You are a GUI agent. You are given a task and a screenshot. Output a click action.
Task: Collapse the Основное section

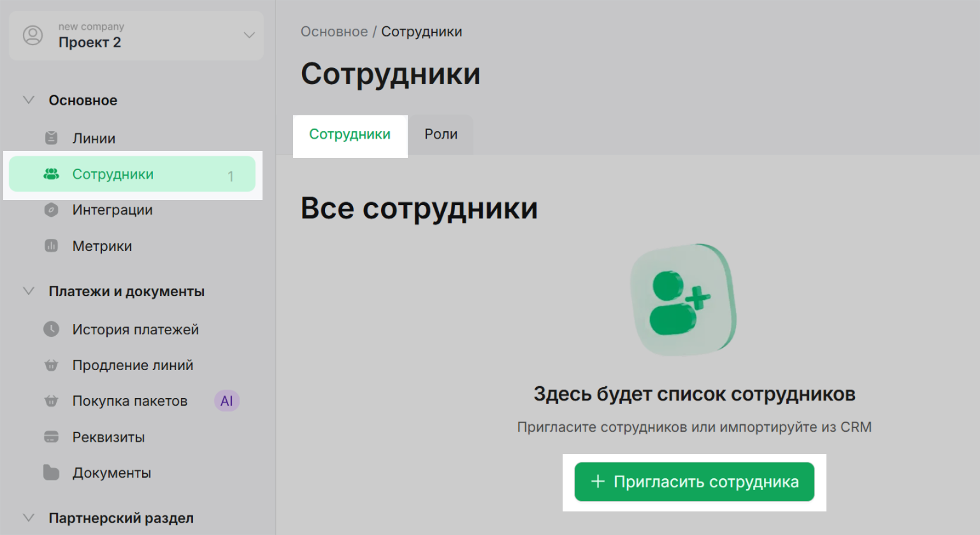(x=29, y=100)
